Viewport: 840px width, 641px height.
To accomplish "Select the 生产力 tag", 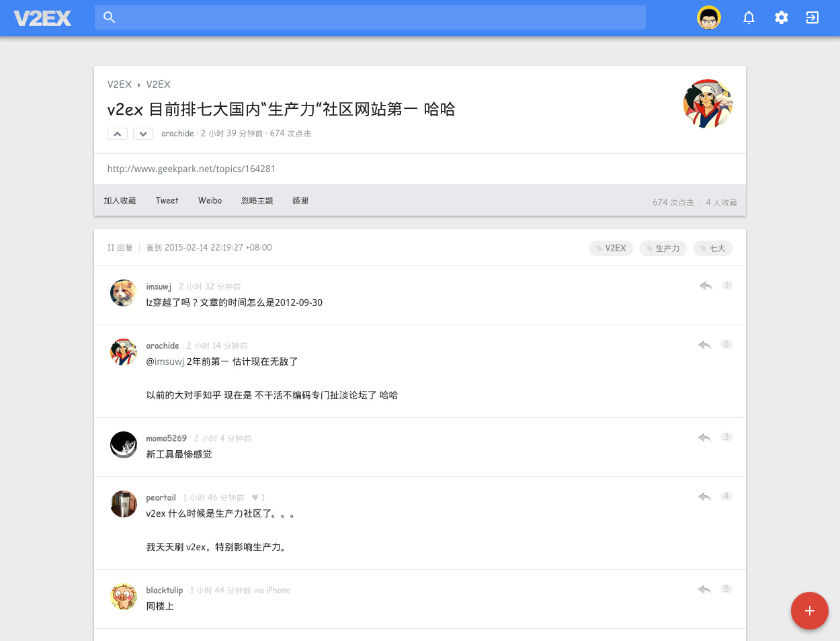I will coord(663,248).
